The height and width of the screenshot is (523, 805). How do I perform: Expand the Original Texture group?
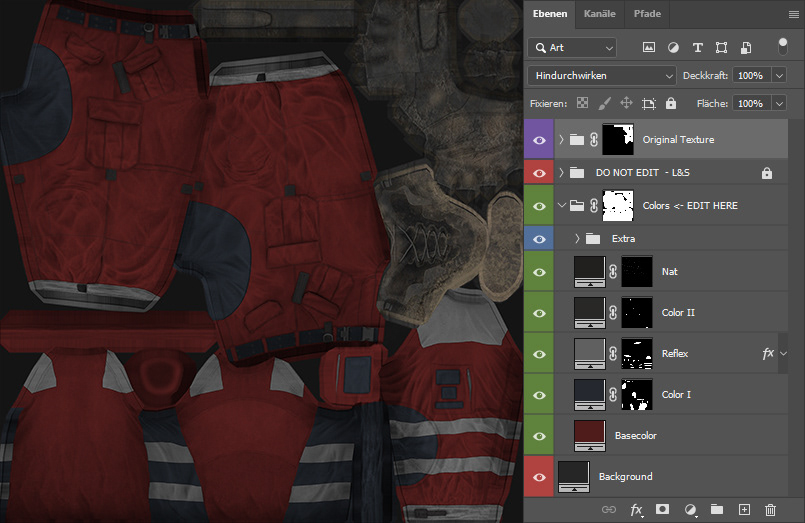[x=561, y=139]
